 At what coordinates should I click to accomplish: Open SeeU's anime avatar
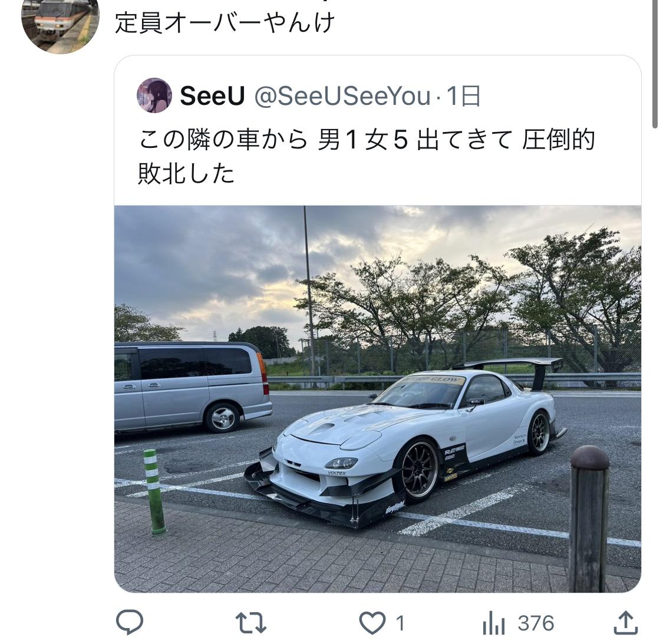154,95
